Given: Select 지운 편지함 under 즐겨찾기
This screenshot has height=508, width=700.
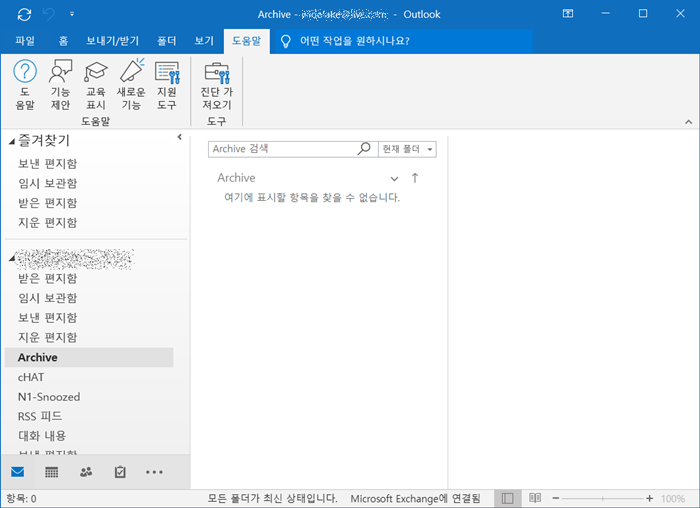Looking at the screenshot, I should [x=47, y=223].
